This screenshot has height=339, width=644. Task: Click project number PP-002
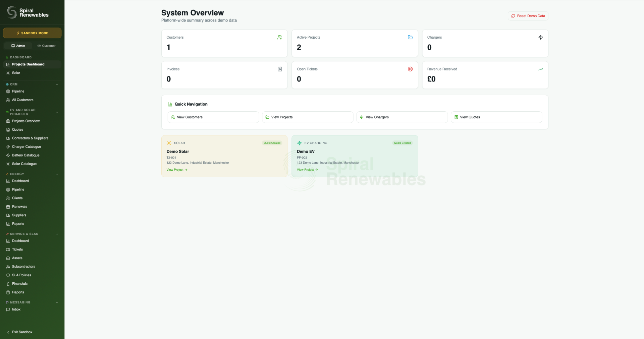point(302,158)
